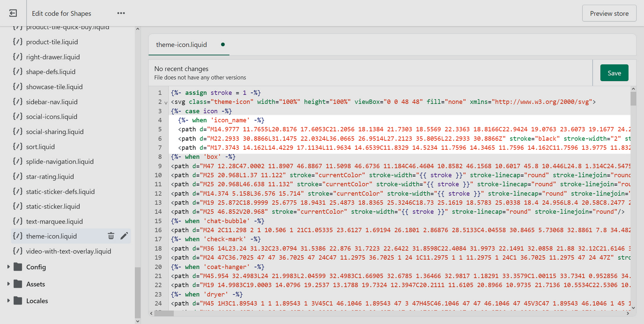Click the 'Edit code for Shapes' title
The width and height of the screenshot is (644, 324).
pyautogui.click(x=61, y=13)
